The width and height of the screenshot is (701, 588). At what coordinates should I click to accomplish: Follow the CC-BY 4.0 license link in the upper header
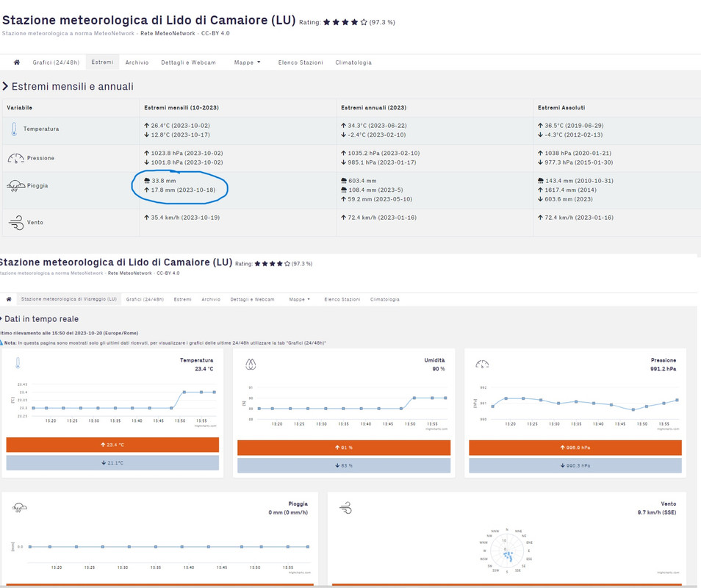click(x=215, y=34)
